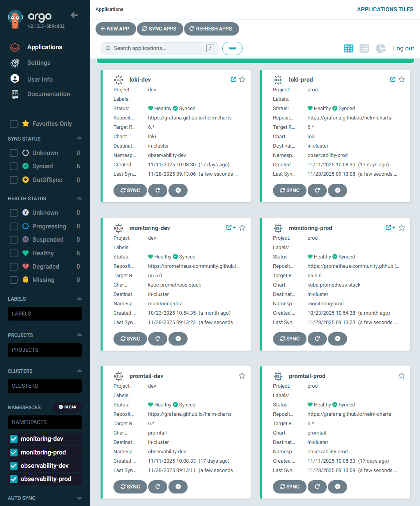Viewport: 420px width, 506px height.
Task: Expand the AUTO SYNC section
Action: pos(79,497)
